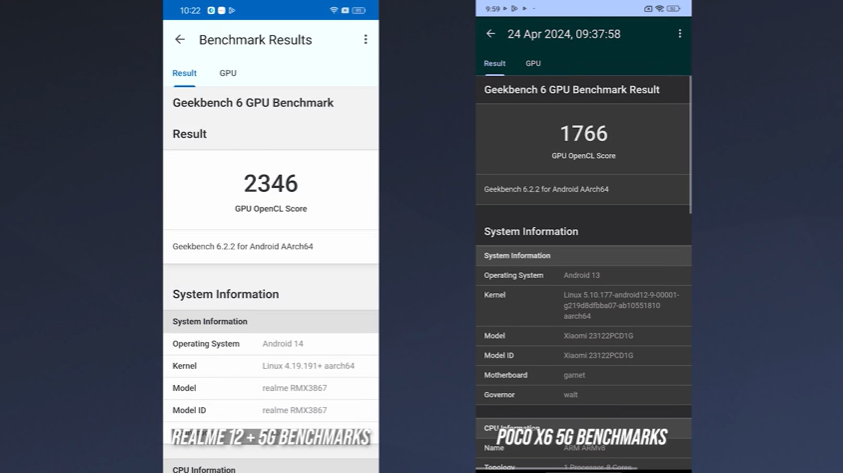Tap the 2346 GPU OpenCL score
This screenshot has width=843, height=473.
[x=271, y=184]
